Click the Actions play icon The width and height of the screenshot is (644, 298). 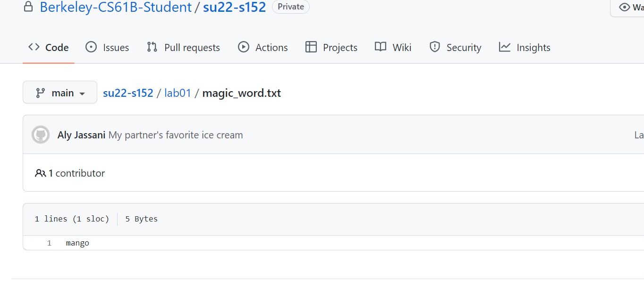pyautogui.click(x=244, y=47)
